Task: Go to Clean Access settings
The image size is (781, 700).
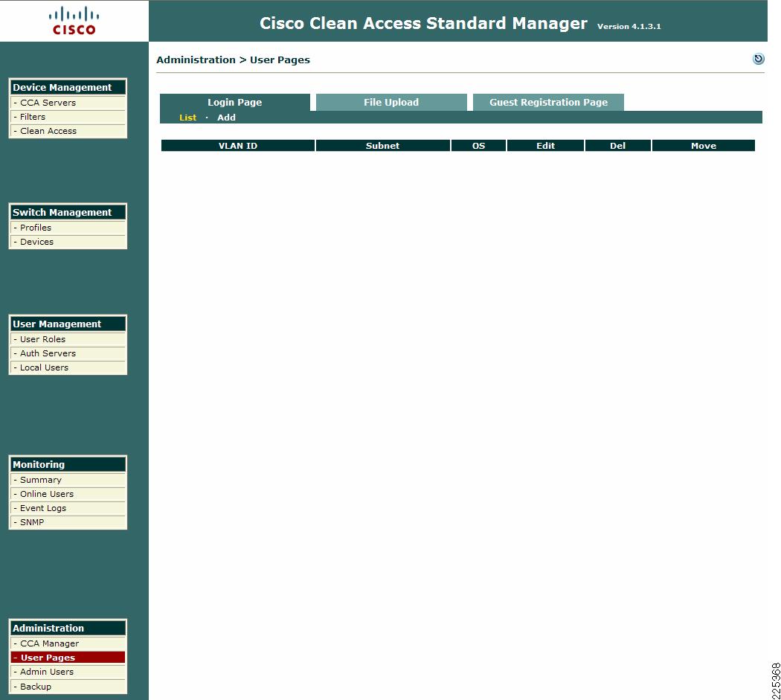Action: click(x=68, y=131)
